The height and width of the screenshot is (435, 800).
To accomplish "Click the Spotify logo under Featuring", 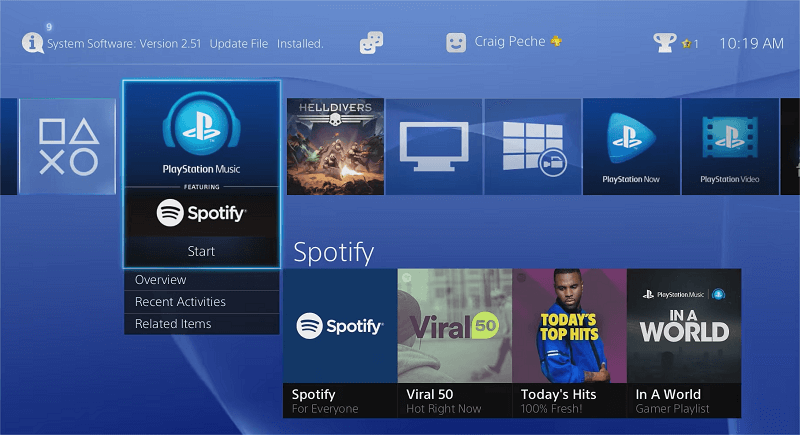I will [202, 212].
